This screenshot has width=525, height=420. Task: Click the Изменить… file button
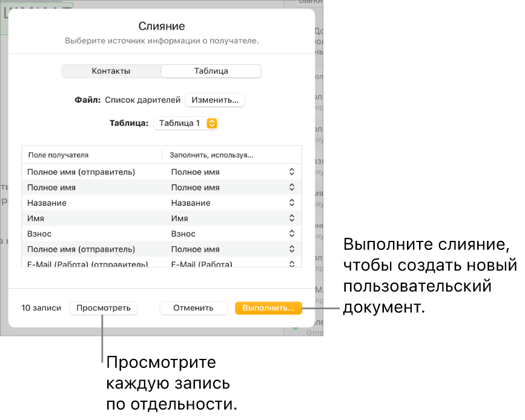point(215,100)
